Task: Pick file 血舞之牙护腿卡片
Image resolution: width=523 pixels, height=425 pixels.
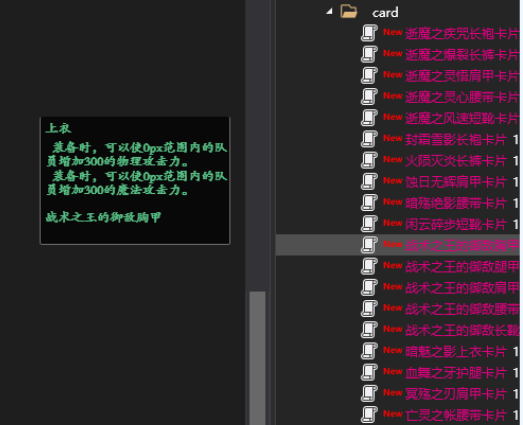Action: (456, 373)
